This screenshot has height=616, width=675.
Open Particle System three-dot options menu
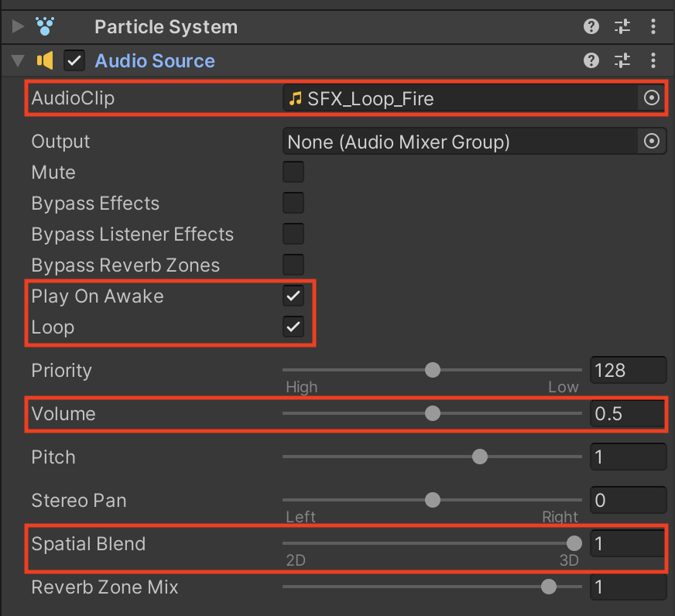coord(653,27)
